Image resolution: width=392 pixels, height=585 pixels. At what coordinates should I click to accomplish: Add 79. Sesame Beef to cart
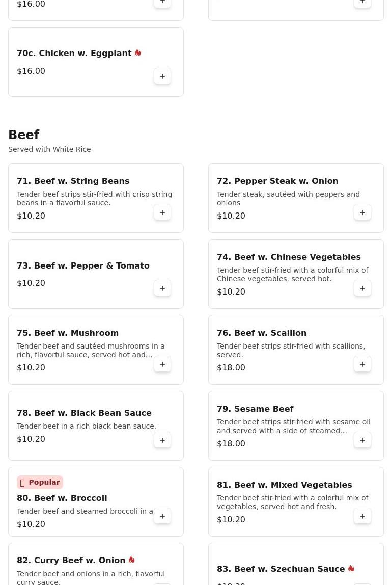(362, 440)
